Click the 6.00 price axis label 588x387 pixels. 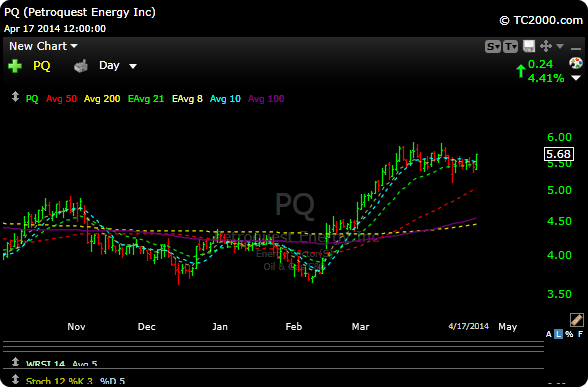pos(559,137)
